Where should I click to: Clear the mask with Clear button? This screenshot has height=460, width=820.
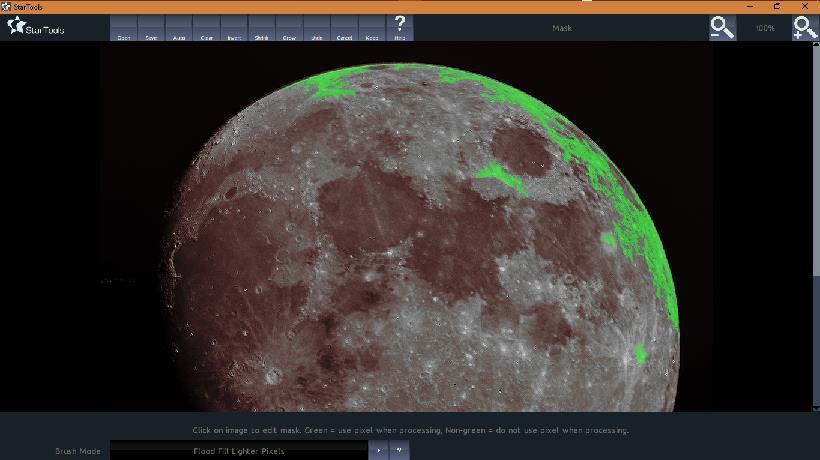pyautogui.click(x=207, y=28)
